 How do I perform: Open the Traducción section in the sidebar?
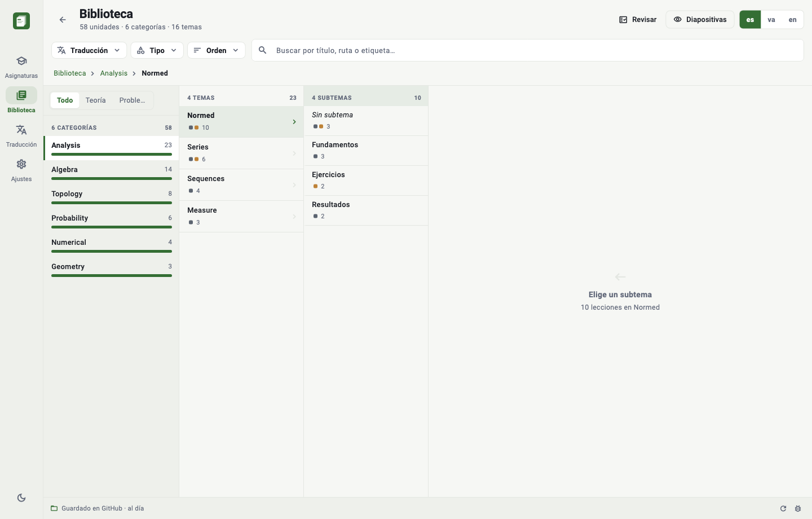pos(21,135)
